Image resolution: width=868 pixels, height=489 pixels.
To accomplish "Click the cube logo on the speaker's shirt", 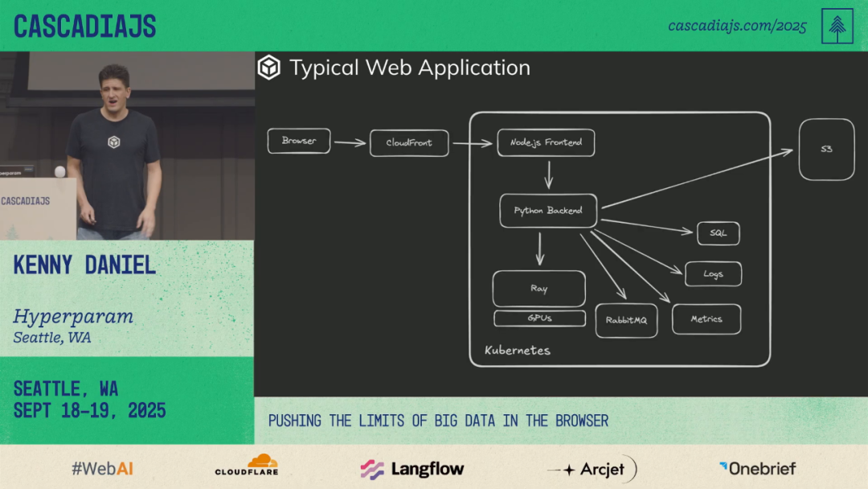I will click(114, 142).
